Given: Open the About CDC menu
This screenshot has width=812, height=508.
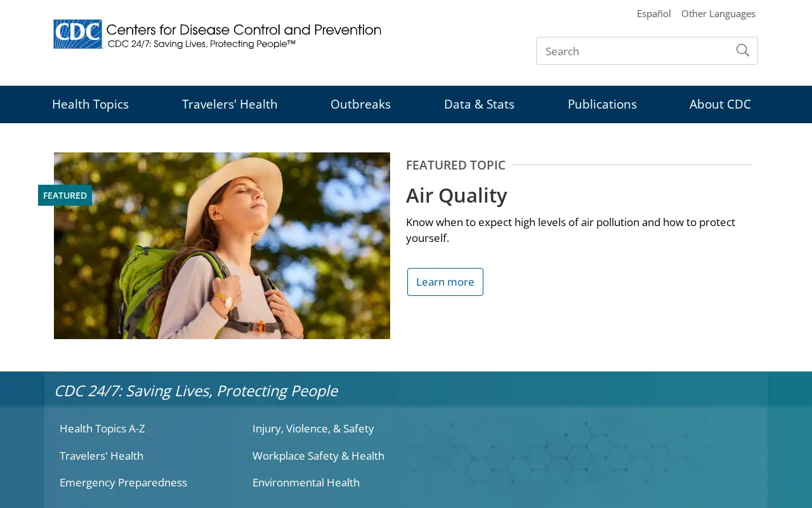Looking at the screenshot, I should tap(720, 104).
